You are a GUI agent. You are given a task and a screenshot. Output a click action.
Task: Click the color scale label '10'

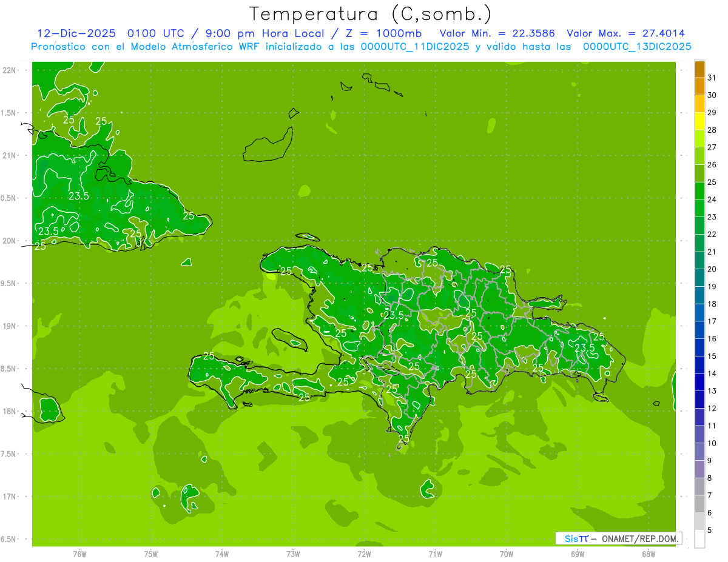click(712, 443)
